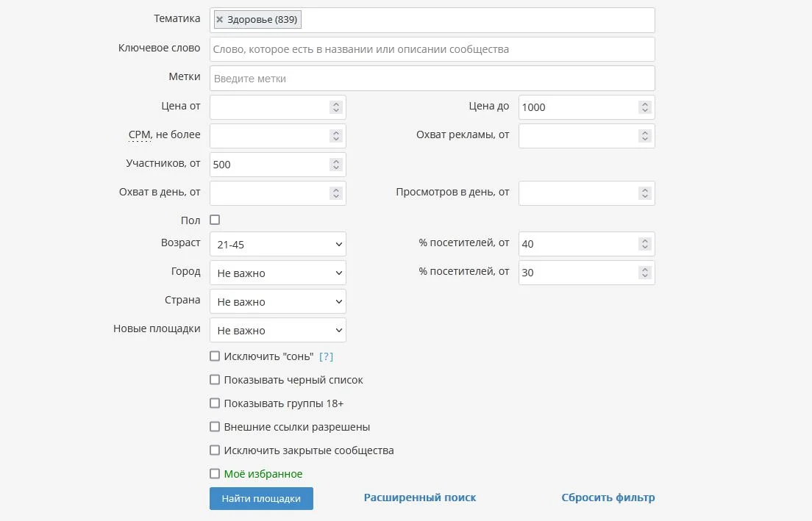Toggle the Пол checkbox
This screenshot has width=812, height=521.
215,220
